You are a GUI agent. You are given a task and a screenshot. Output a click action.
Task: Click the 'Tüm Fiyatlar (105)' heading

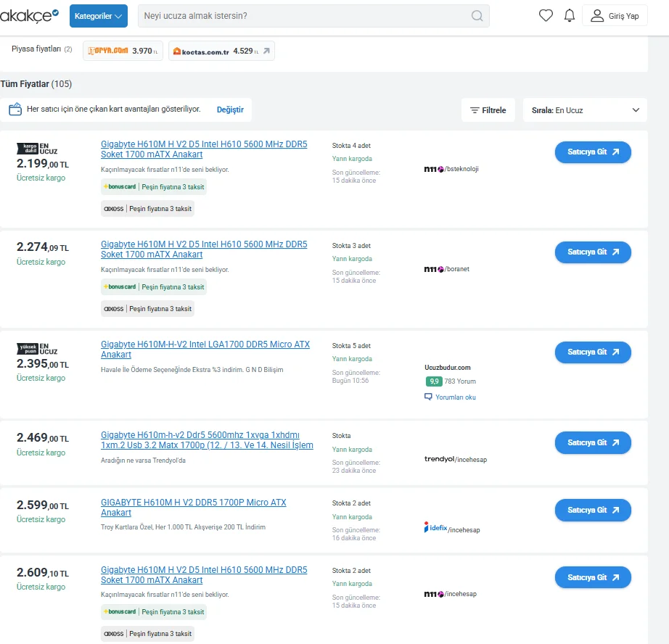(36, 84)
